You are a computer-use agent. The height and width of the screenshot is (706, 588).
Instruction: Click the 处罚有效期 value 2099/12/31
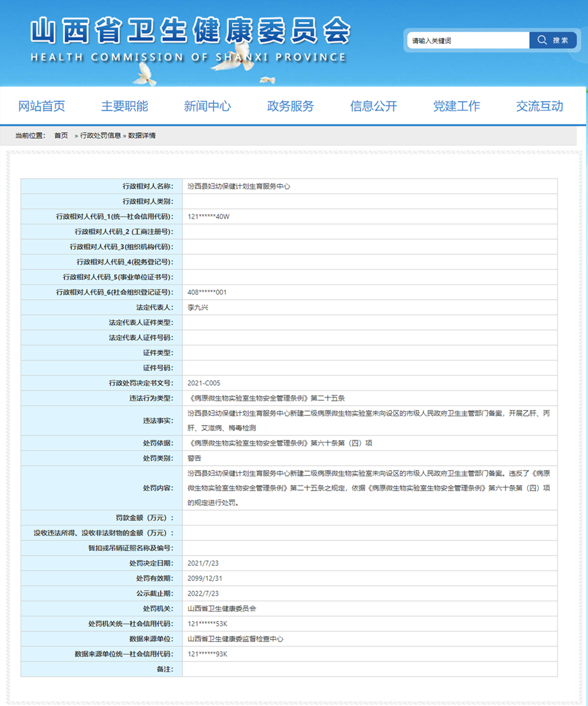pos(205,579)
